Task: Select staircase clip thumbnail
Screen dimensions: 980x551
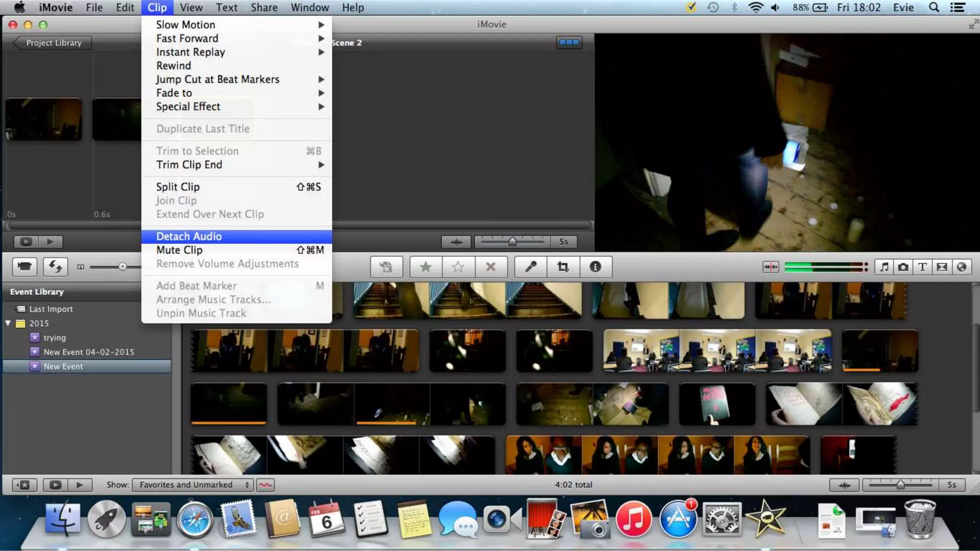Action: pos(467,300)
